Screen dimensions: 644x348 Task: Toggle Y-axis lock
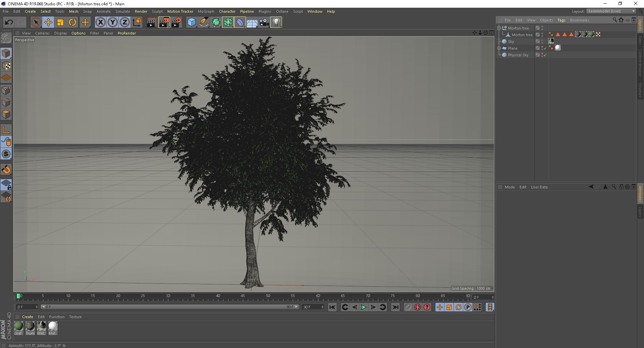tap(113, 22)
